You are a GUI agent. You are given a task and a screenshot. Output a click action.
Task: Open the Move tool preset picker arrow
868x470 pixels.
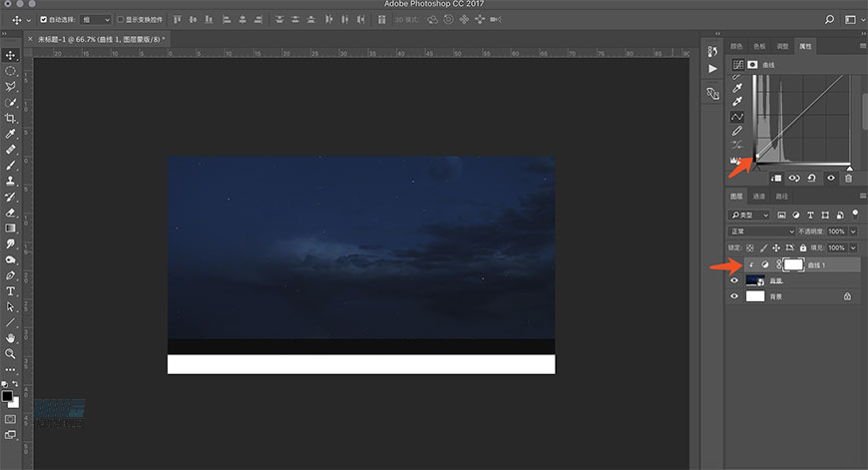29,20
